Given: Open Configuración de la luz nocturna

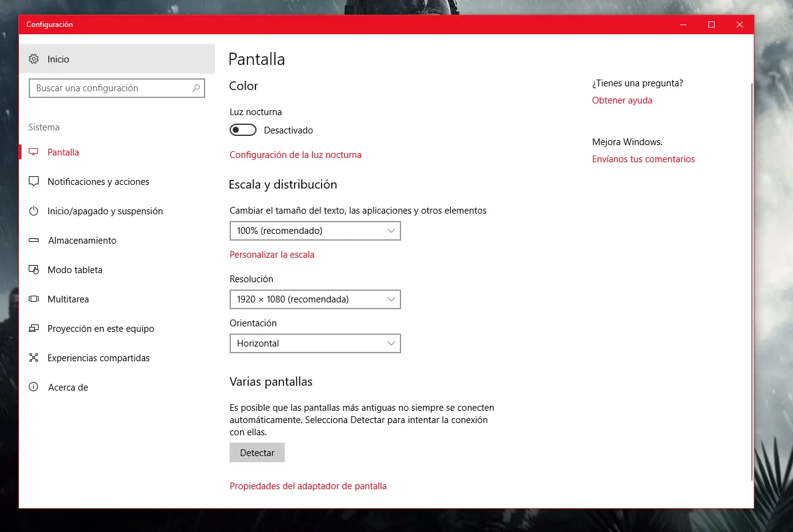Looking at the screenshot, I should (295, 155).
